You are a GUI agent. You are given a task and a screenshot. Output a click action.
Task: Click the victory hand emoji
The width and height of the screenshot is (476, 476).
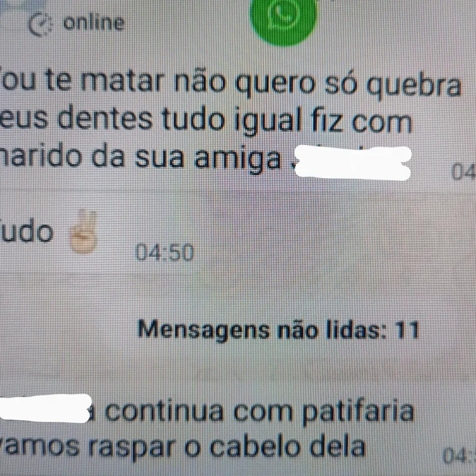click(x=82, y=231)
